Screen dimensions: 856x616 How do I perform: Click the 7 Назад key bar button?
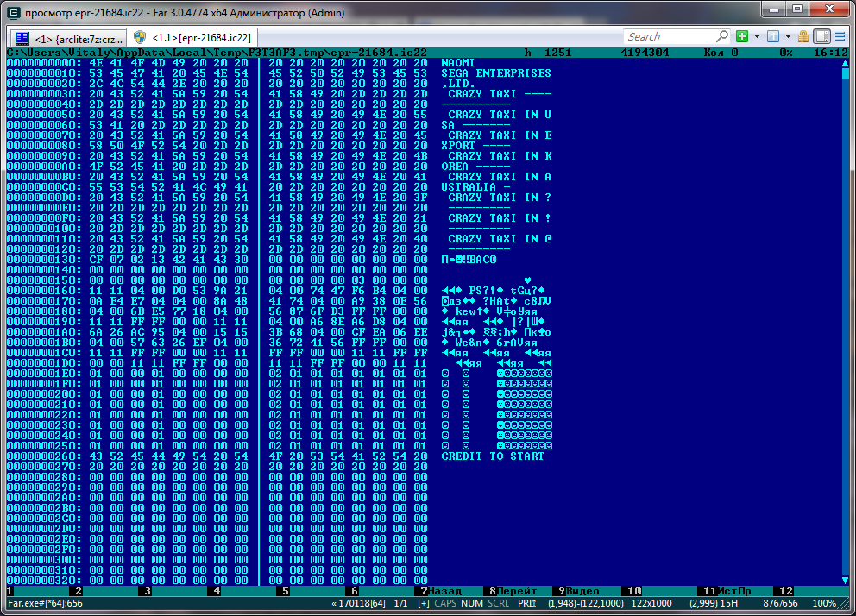click(441, 591)
